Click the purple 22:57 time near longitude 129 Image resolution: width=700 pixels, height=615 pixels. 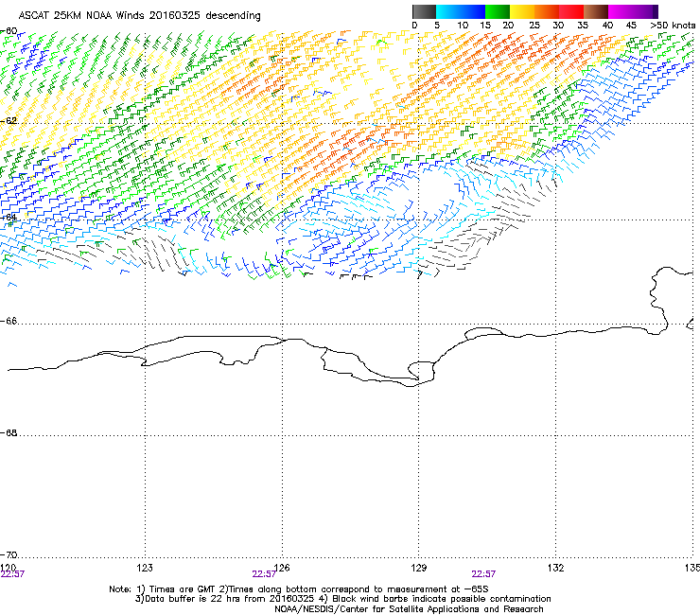[483, 574]
